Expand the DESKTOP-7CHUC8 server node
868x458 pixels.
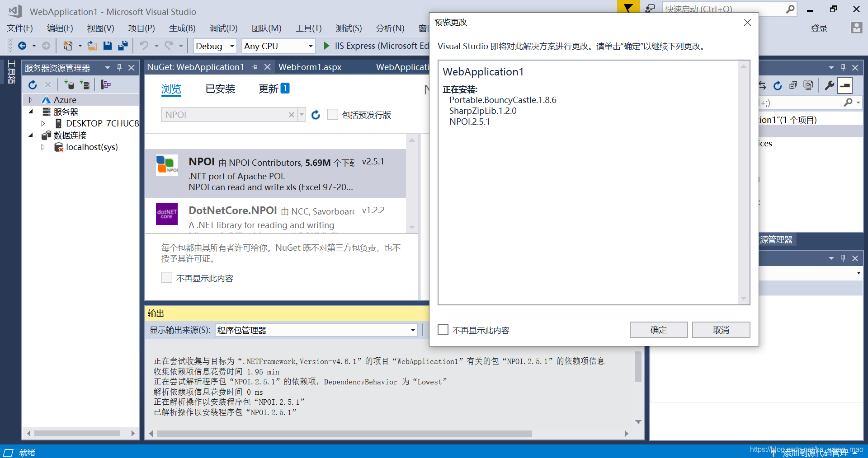coord(43,123)
